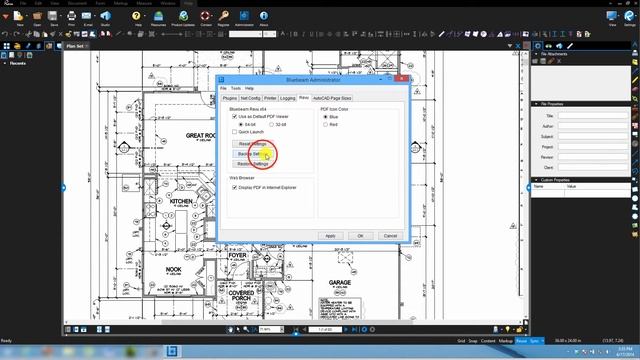640x360 pixels.
Task: Click the Register key icon
Action: tap(223, 16)
